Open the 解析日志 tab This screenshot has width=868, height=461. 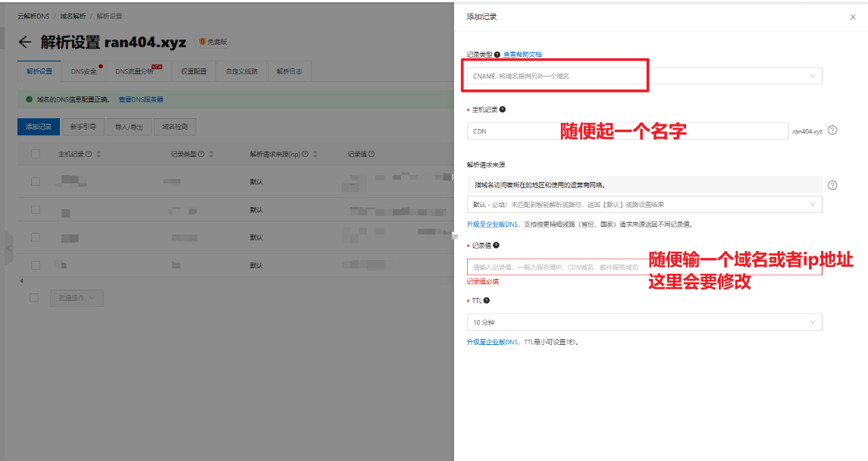[289, 71]
